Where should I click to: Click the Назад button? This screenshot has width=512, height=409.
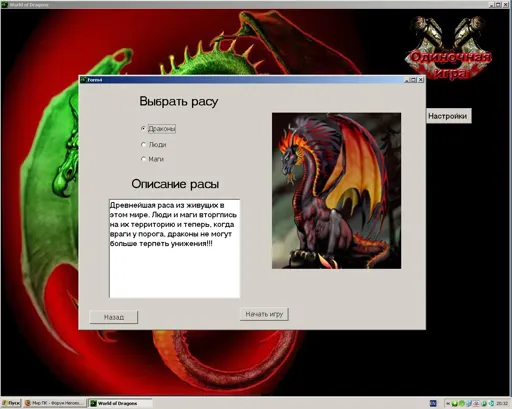[114, 317]
